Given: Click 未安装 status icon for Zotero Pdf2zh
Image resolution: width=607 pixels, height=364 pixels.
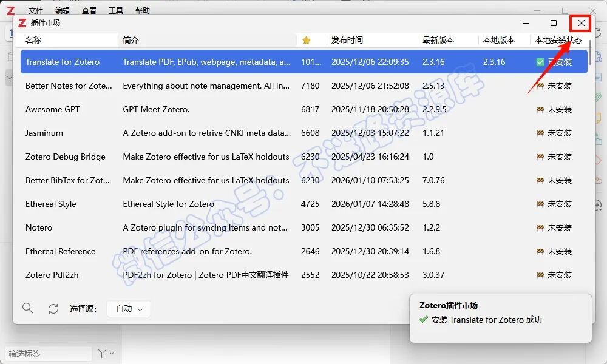Looking at the screenshot, I should coord(540,275).
